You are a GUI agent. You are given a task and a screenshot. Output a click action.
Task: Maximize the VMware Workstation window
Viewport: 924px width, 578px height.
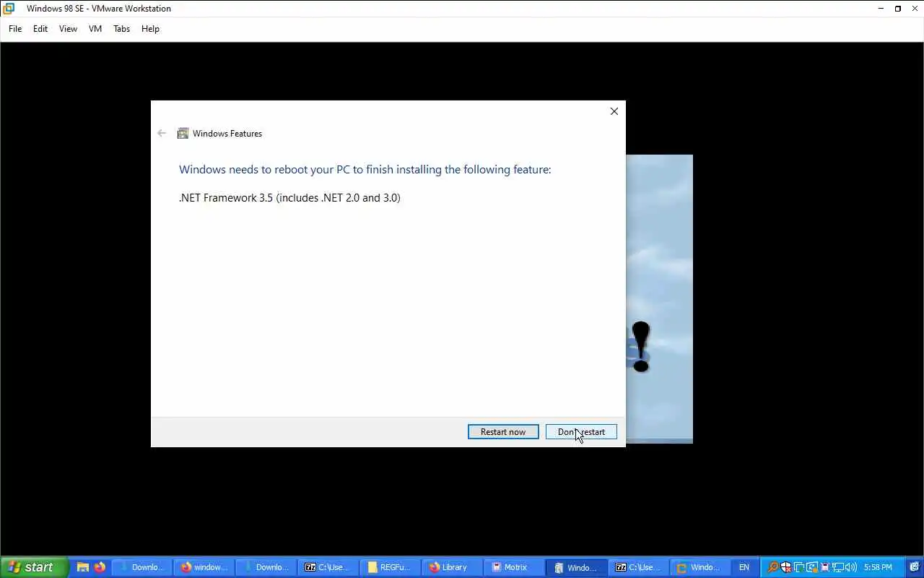tap(898, 9)
